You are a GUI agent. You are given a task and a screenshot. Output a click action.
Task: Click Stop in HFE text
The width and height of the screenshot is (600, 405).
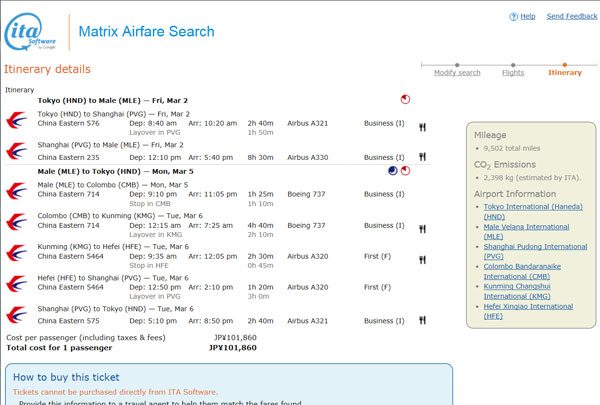(x=148, y=265)
